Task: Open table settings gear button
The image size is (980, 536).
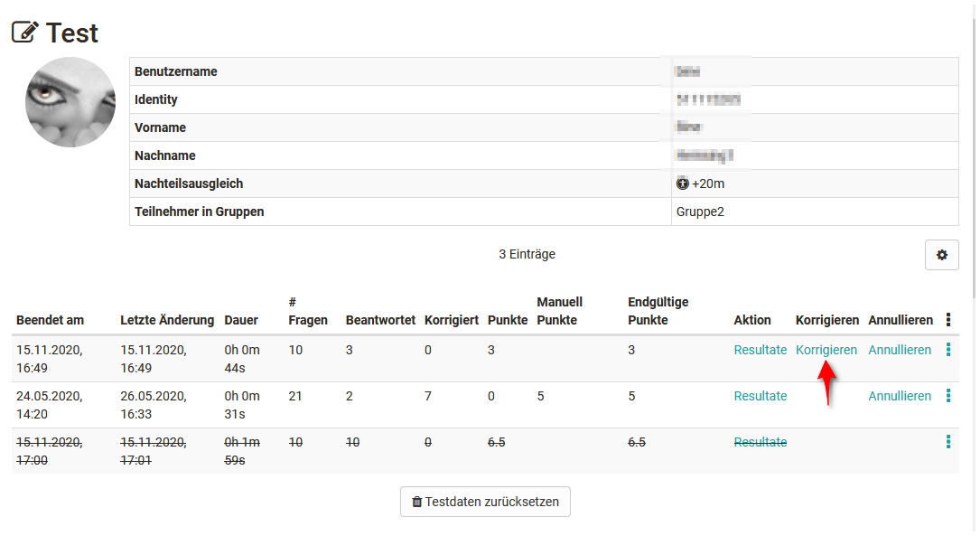Action: (x=941, y=255)
